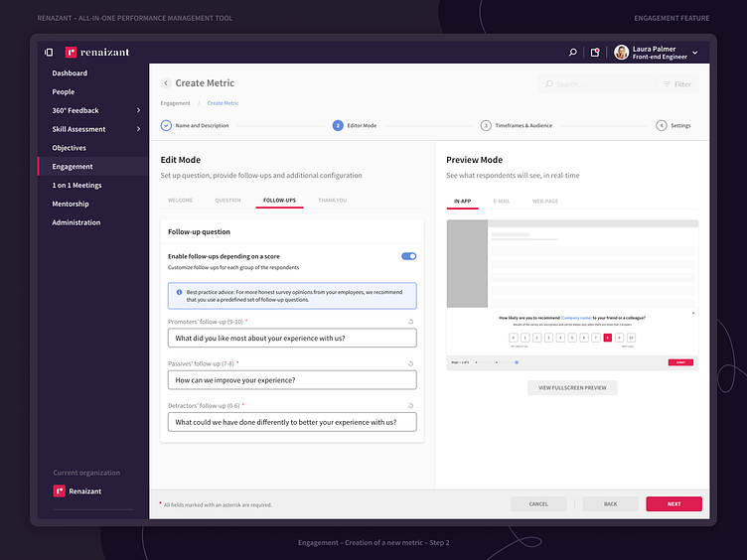
Task: Collapse sidebar using the panel toggle icon
Action: click(49, 53)
